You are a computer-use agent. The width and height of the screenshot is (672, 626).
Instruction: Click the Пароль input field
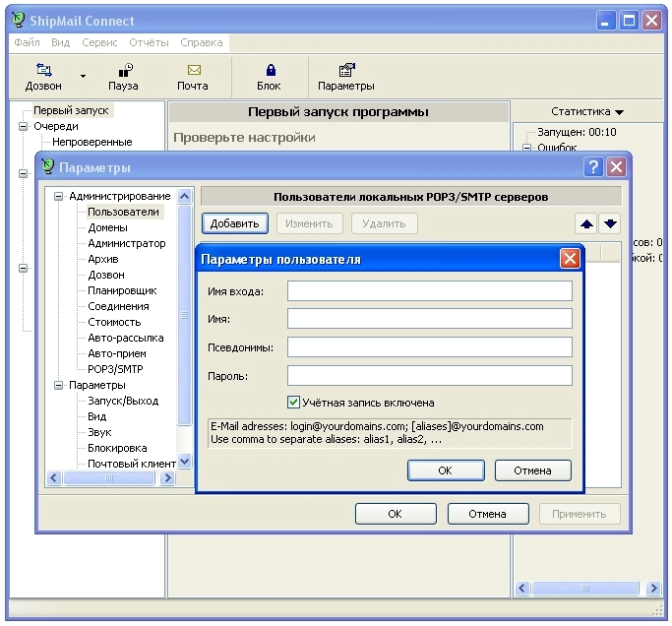click(429, 375)
